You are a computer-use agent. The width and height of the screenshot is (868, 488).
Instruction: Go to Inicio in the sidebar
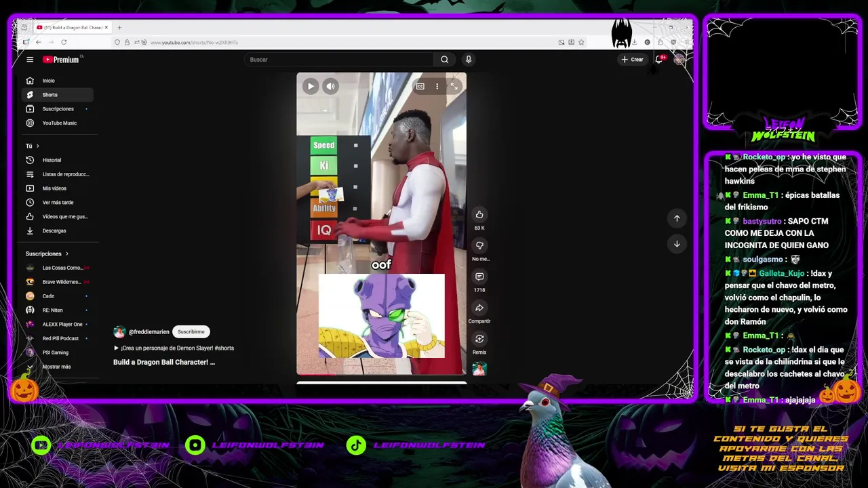(x=58, y=81)
